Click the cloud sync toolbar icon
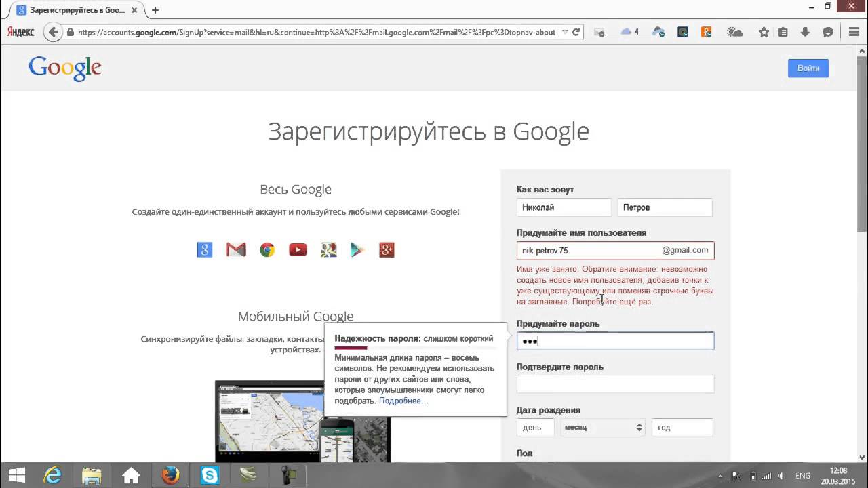 (658, 32)
